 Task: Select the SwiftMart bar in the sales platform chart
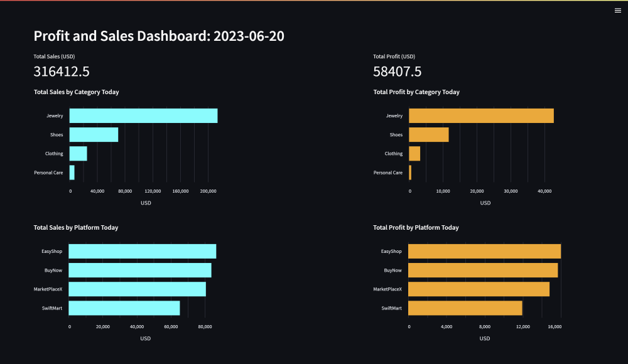pos(124,308)
